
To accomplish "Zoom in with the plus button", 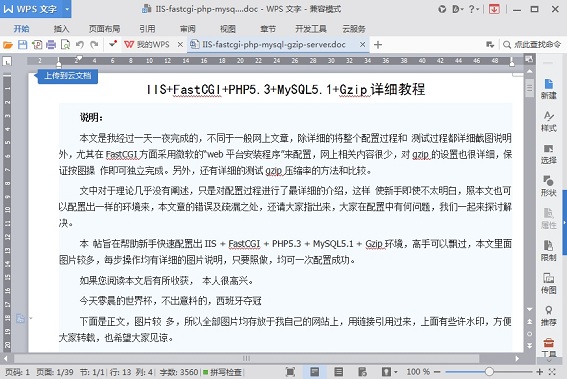I will (540, 372).
